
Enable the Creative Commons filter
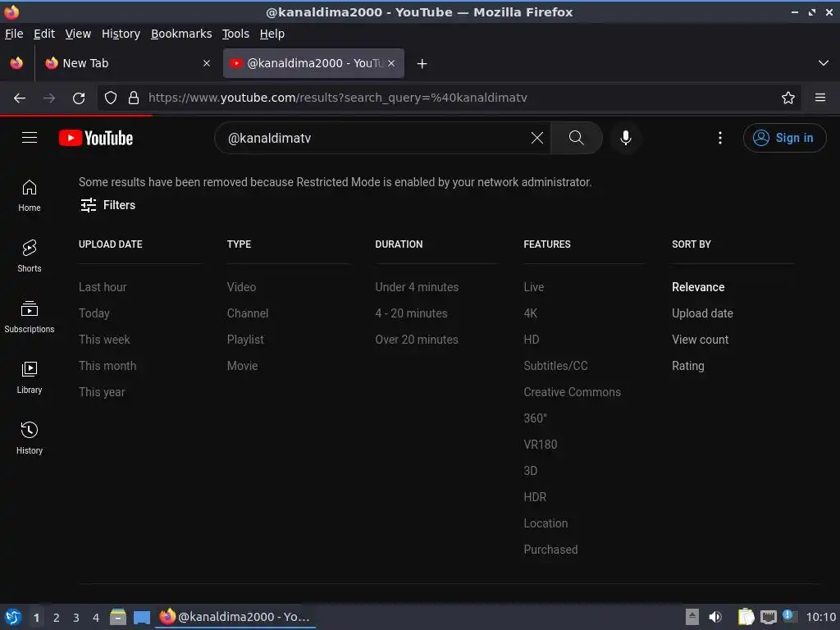pos(572,391)
